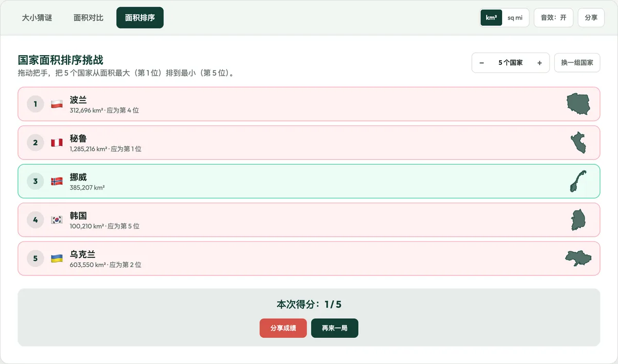Click the 挪威 country name
This screenshot has height=364, width=618.
pyautogui.click(x=78, y=177)
